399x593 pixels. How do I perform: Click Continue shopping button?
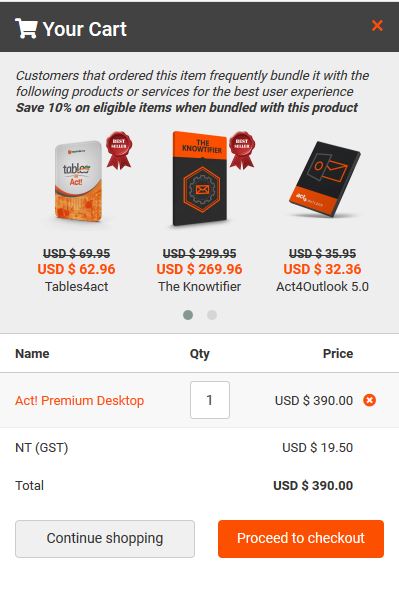(x=105, y=539)
